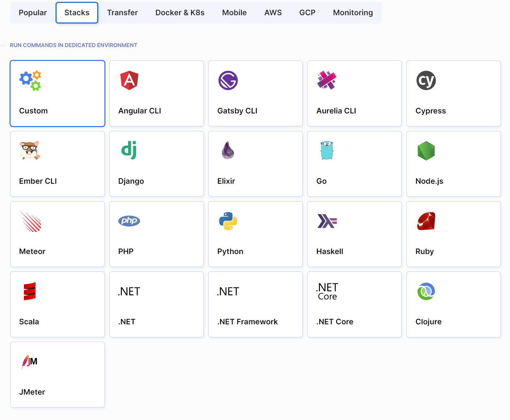The width and height of the screenshot is (510, 420).
Task: Click the 'Go' label text
Action: [321, 181]
